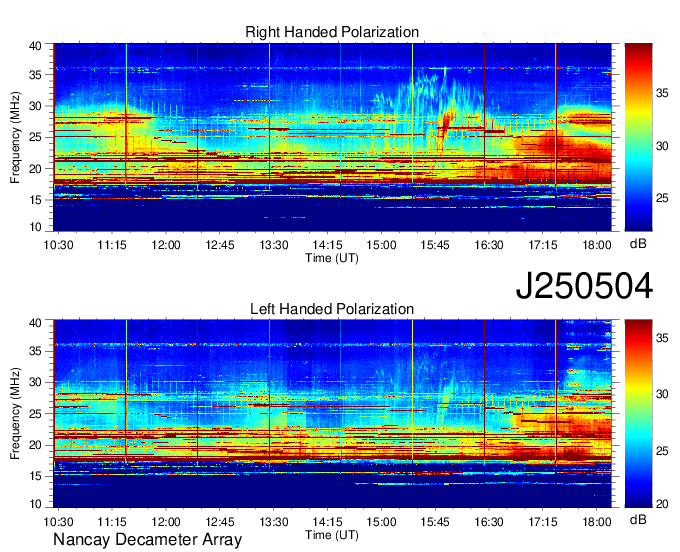Click the "Nancay Decameter Array" caption

point(147,540)
